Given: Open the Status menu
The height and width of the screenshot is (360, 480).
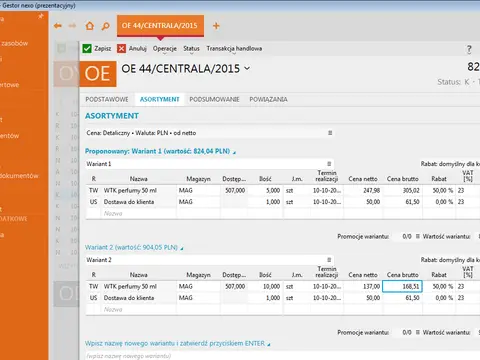Looking at the screenshot, I should click(x=191, y=49).
